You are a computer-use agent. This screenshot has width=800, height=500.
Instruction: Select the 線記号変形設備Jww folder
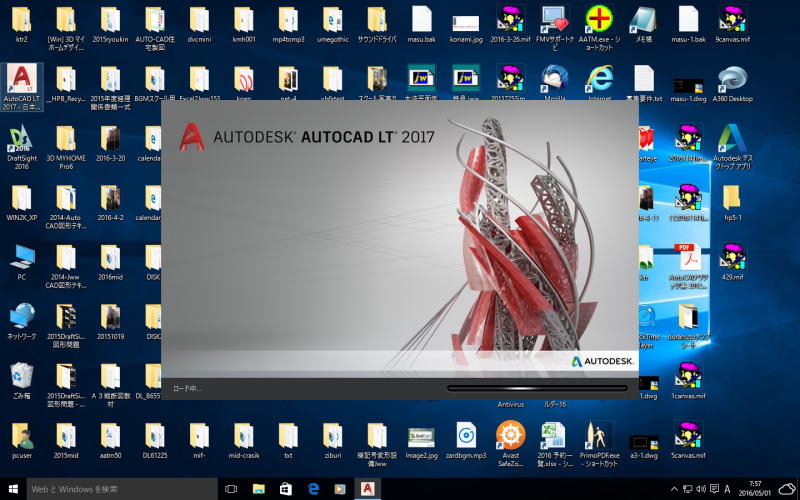coord(377,444)
